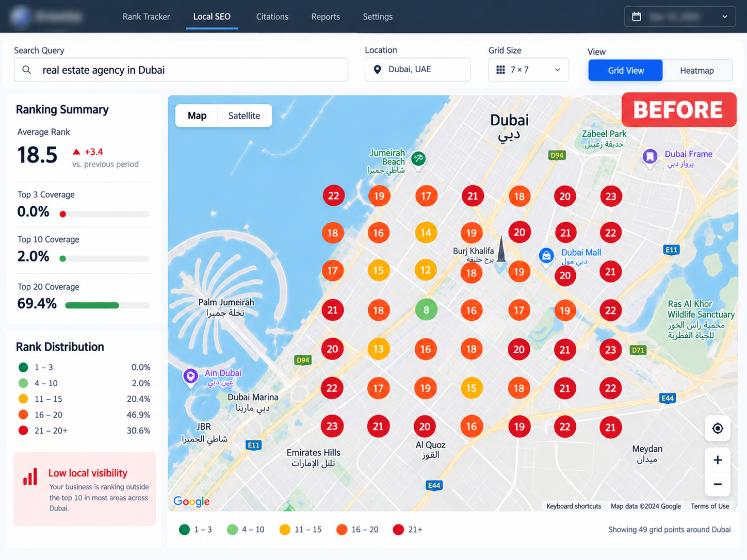Screen dimensions: 747x560
Task: Select the Satellite layer option
Action: coord(244,116)
